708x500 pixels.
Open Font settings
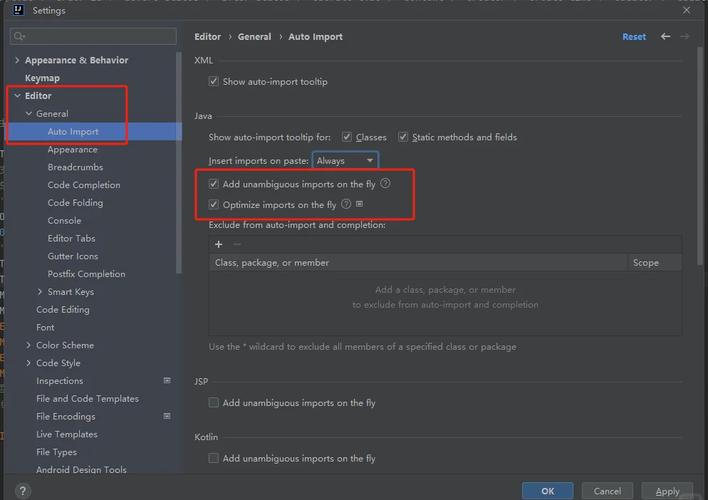(45, 327)
